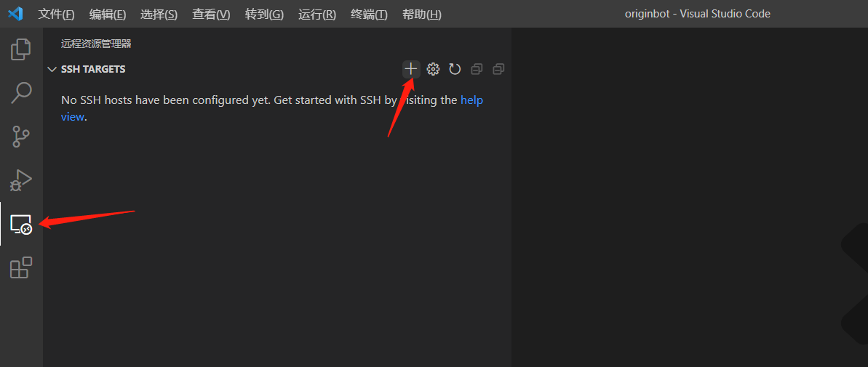Open the Explorer view in activity bar
Image resolution: width=868 pixels, height=367 pixels.
point(21,49)
